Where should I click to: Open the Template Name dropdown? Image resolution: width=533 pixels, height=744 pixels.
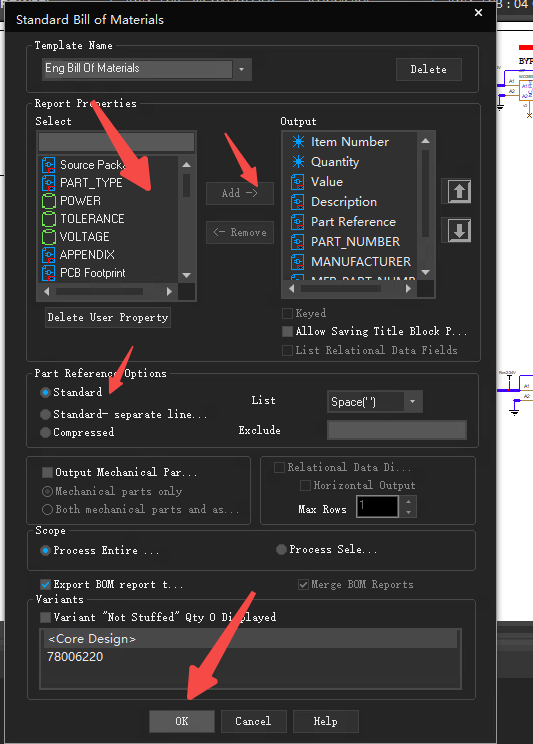[x=242, y=69]
